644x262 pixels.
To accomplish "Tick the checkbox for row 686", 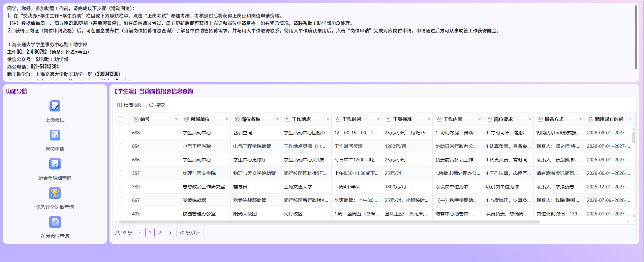I will 121,160.
